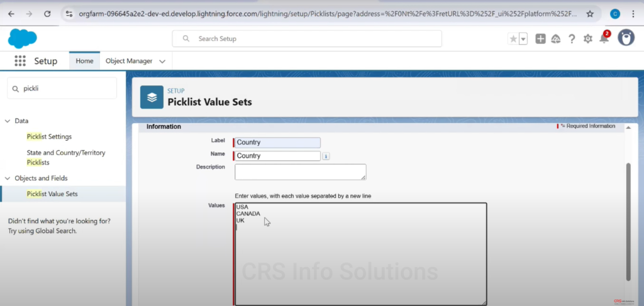Click the SETUP breadcrumb text
The width and height of the screenshot is (644, 306).
[x=176, y=90]
